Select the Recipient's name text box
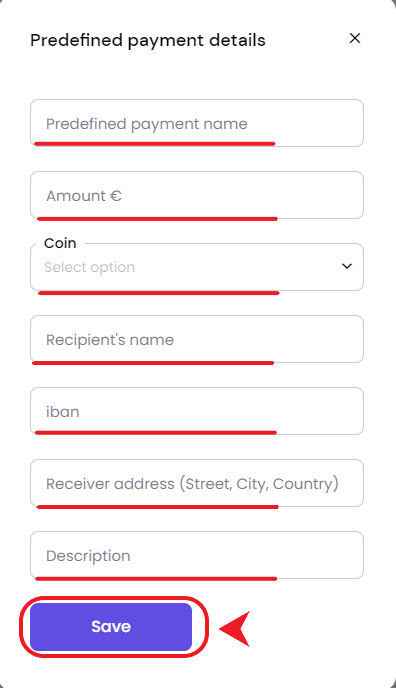The image size is (396, 688). click(x=197, y=339)
